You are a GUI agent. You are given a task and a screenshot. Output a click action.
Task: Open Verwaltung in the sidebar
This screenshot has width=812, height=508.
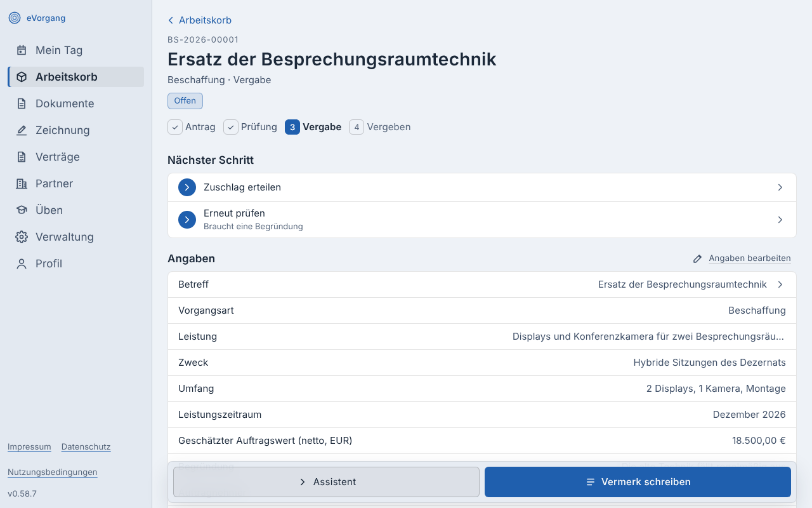point(76,237)
